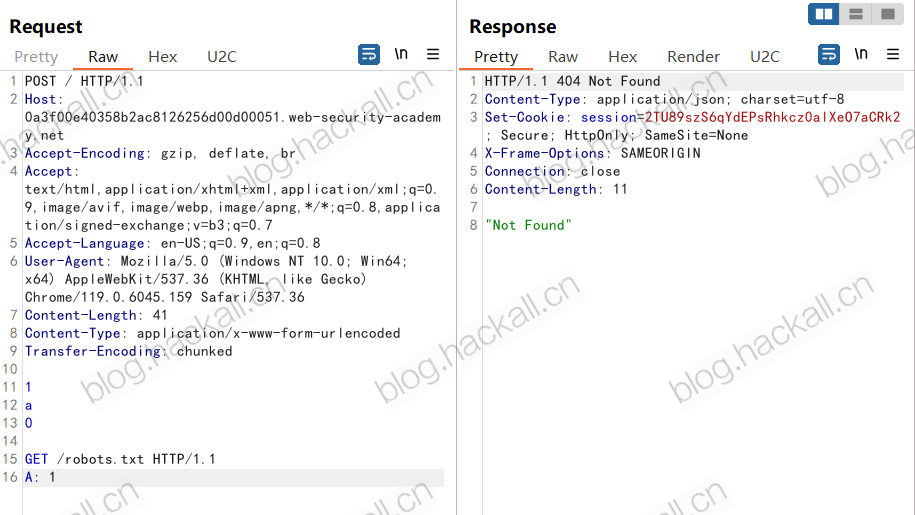Open the Request Hex tab

tap(163, 57)
